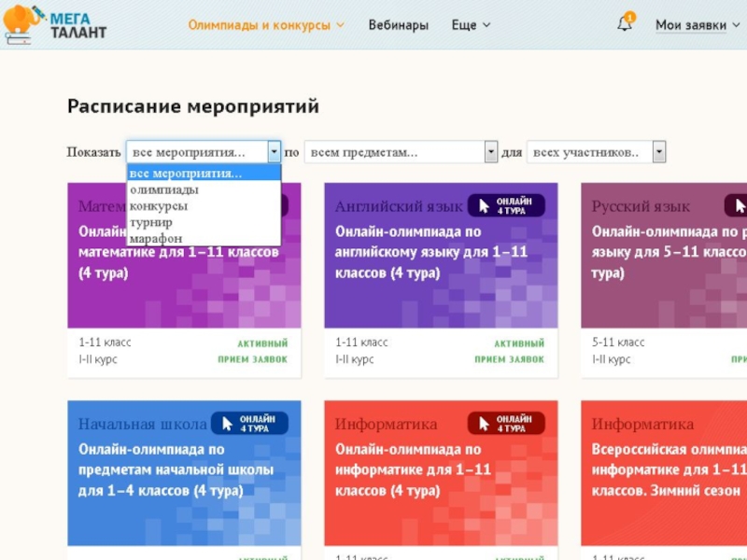Open the English language olympiad title link
The height and width of the screenshot is (560, 747).
(430, 252)
